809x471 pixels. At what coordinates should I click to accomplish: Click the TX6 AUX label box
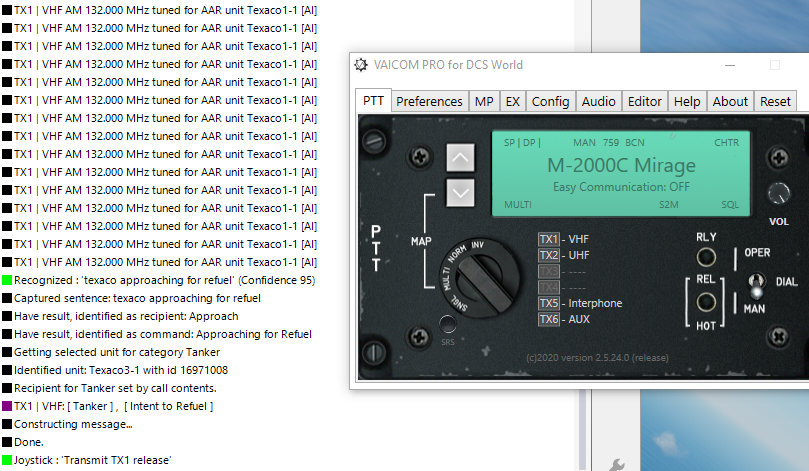coord(548,319)
